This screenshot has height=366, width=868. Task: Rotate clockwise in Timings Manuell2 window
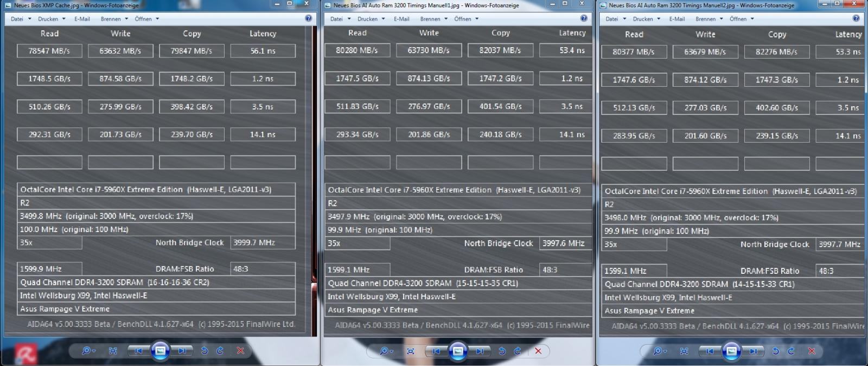[791, 351]
